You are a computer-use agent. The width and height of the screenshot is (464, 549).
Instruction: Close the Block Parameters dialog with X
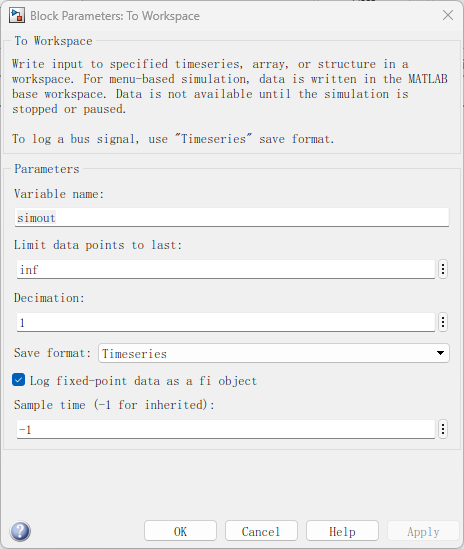coord(448,15)
